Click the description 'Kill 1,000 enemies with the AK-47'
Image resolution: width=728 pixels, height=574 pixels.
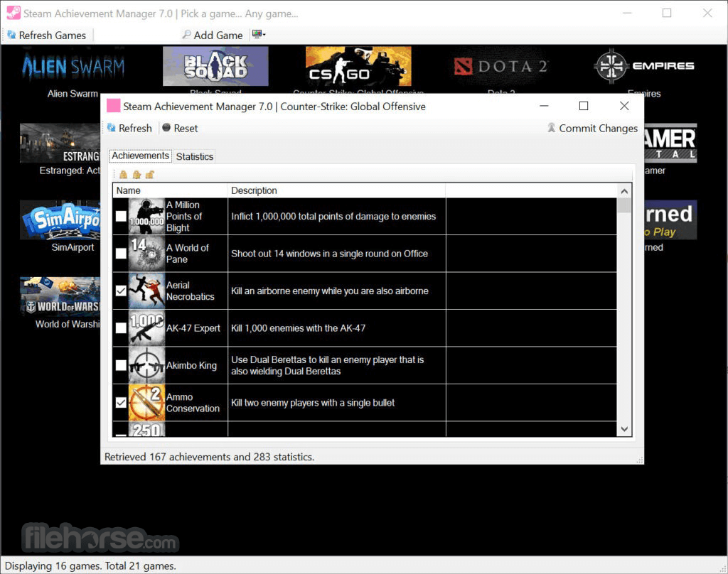click(298, 328)
